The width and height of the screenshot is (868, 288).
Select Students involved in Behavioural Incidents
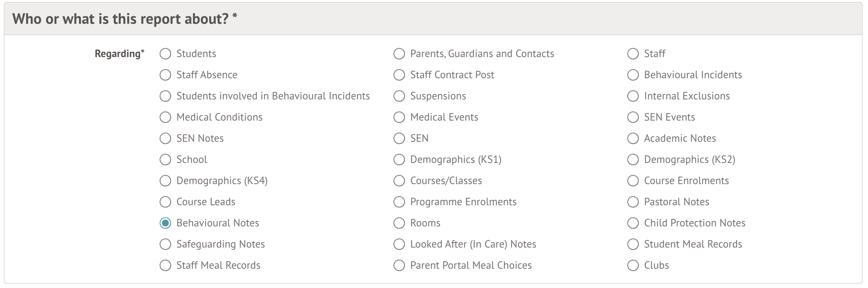coord(165,96)
